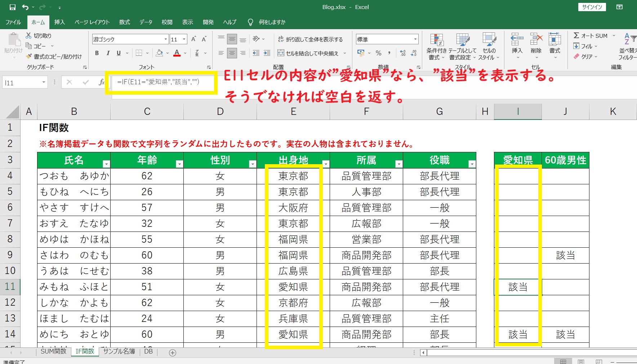Screen dimensions: 637x364
Task: Open the font size dropdown
Action: pos(184,39)
